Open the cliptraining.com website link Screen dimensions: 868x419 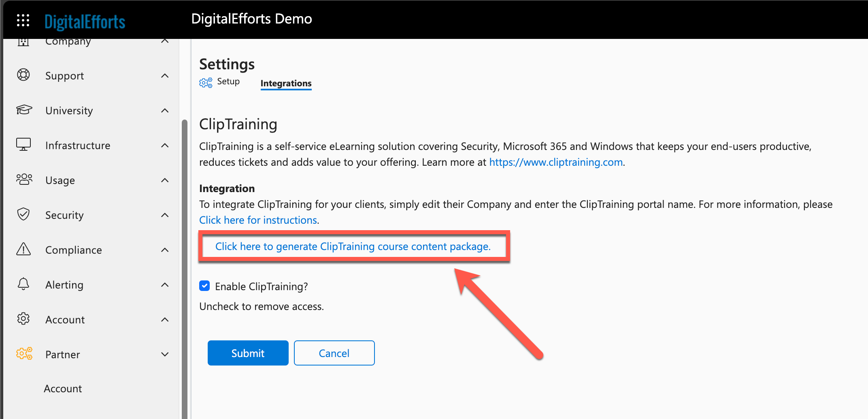tap(556, 162)
